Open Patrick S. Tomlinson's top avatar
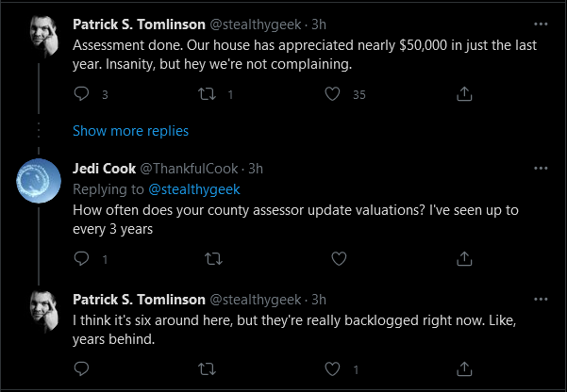567x392 pixels. tap(43, 37)
